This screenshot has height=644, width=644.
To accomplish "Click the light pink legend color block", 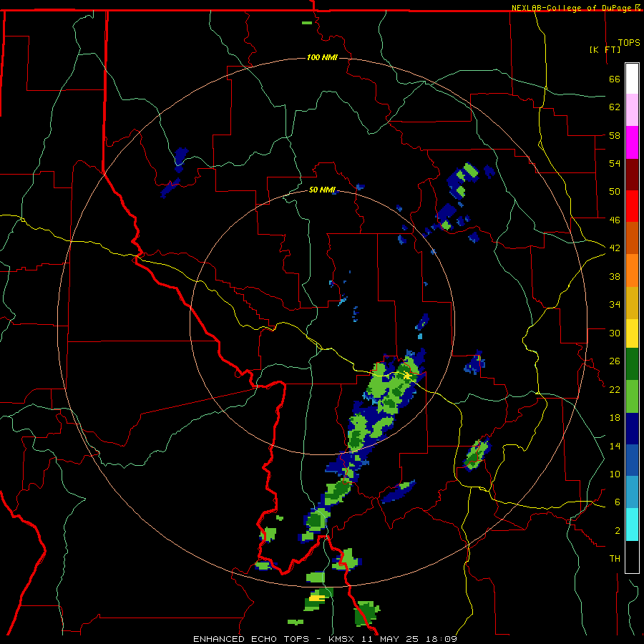I will (632, 110).
